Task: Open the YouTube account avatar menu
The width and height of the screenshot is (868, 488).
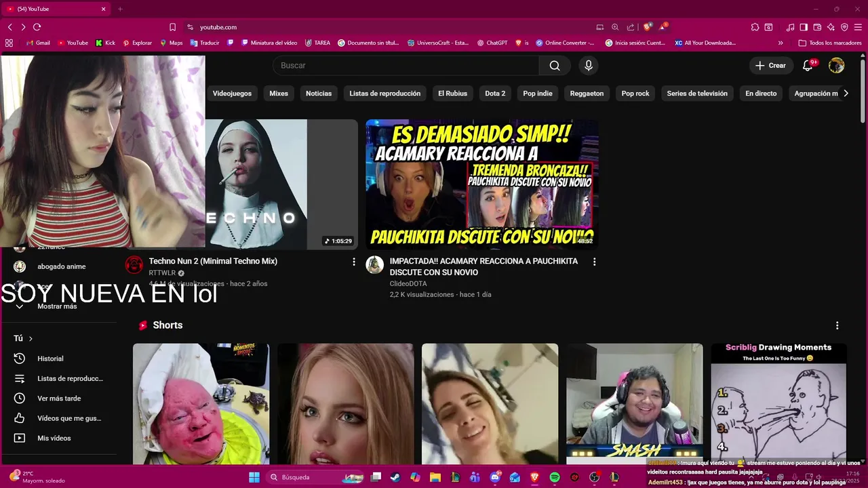Action: click(837, 65)
